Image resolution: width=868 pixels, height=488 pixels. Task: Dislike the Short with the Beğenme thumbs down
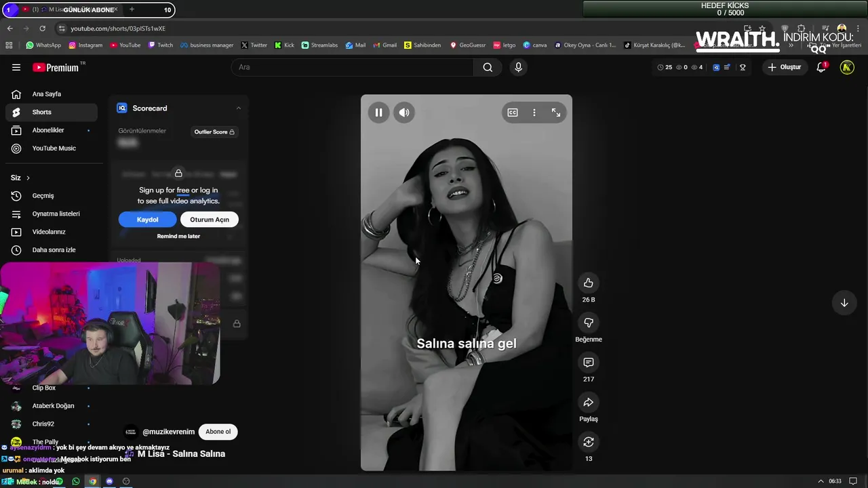[589, 323]
